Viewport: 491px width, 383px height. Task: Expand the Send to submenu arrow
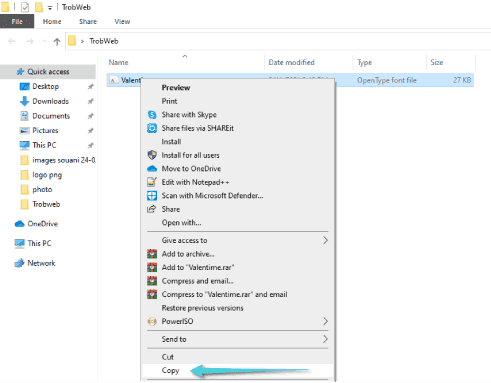pyautogui.click(x=326, y=339)
